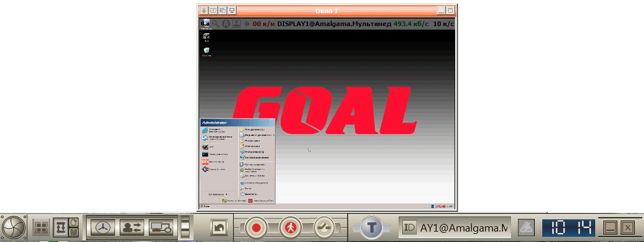Click the greyed lightning bolt icon
The height and width of the screenshot is (242, 644).
pyautogui.click(x=525, y=227)
